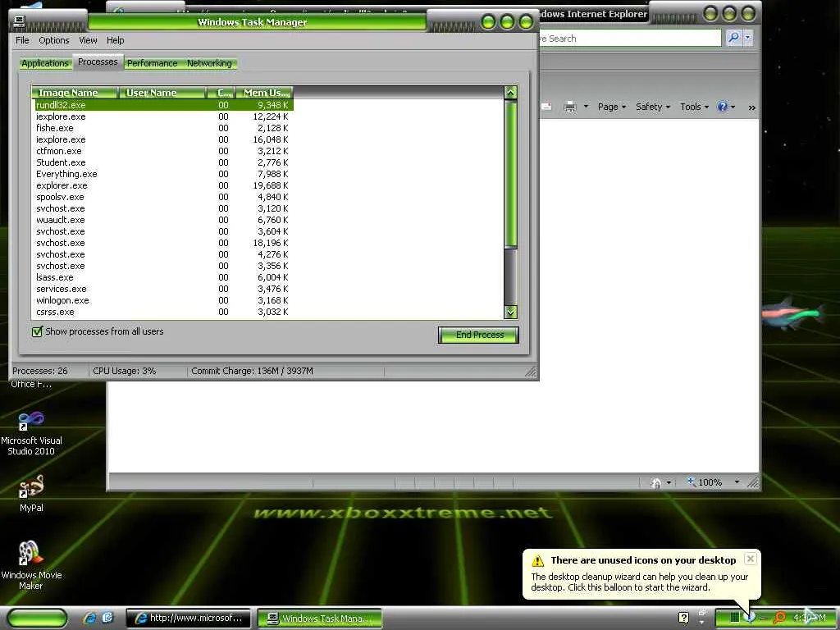Open the protected mode dropdown in the IE status bar
Image resolution: width=840 pixels, height=630 pixels.
coord(669,482)
